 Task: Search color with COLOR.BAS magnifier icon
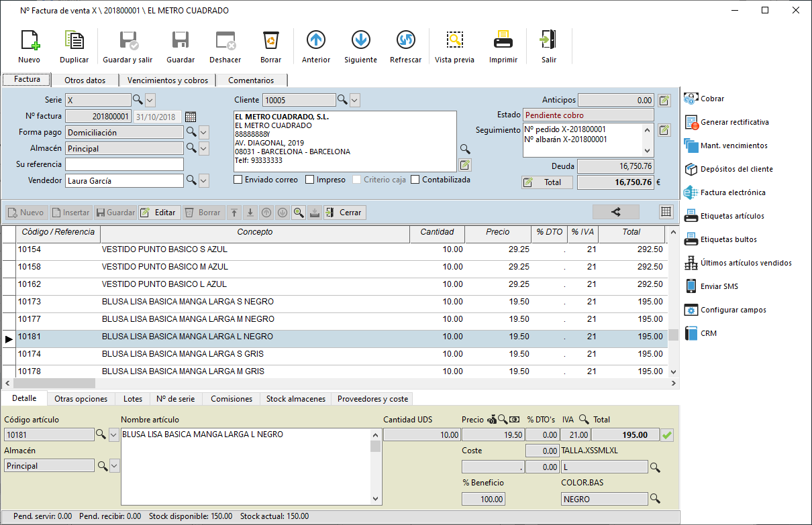coord(655,499)
